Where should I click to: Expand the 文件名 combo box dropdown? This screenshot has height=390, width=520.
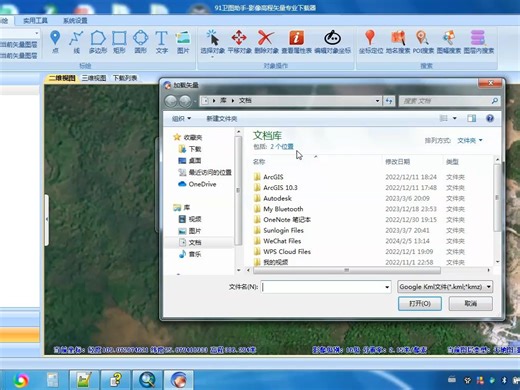(387, 287)
